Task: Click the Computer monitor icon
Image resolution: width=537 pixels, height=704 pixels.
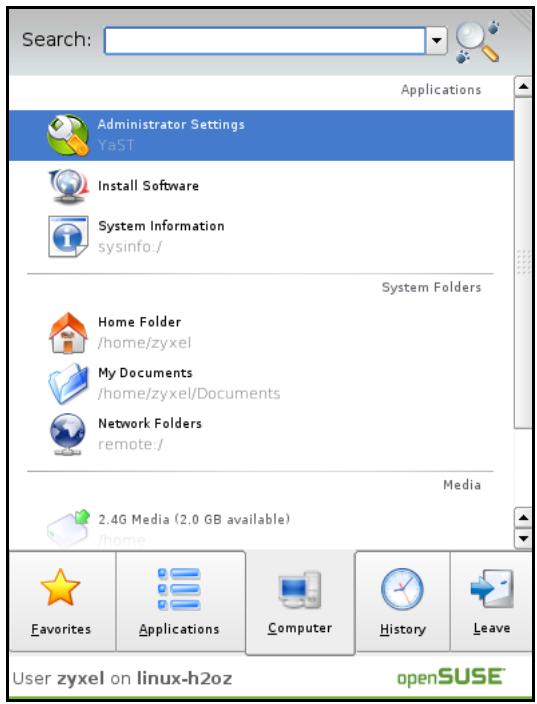Action: [x=299, y=589]
